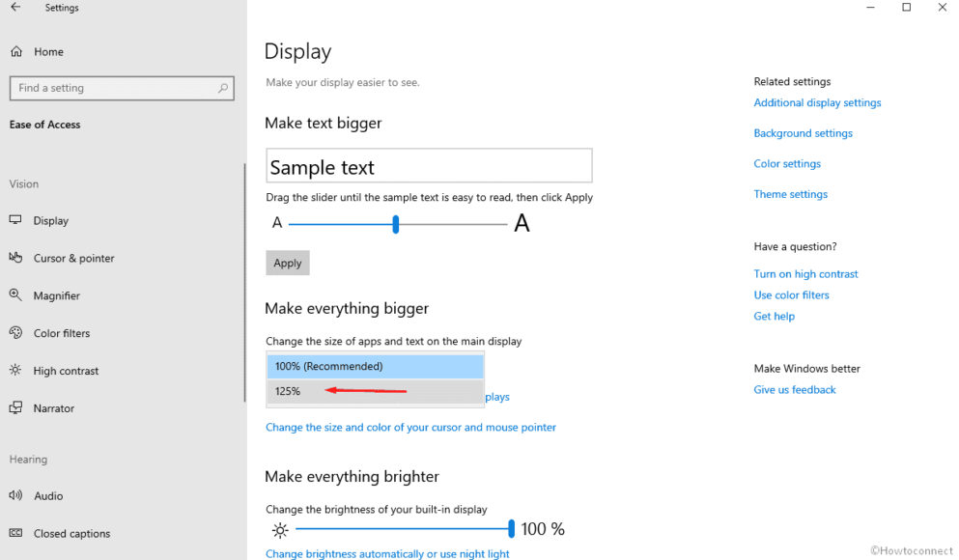Viewport: 959px width, 560px height.
Task: Click the text size slider handle
Action: pyautogui.click(x=396, y=224)
